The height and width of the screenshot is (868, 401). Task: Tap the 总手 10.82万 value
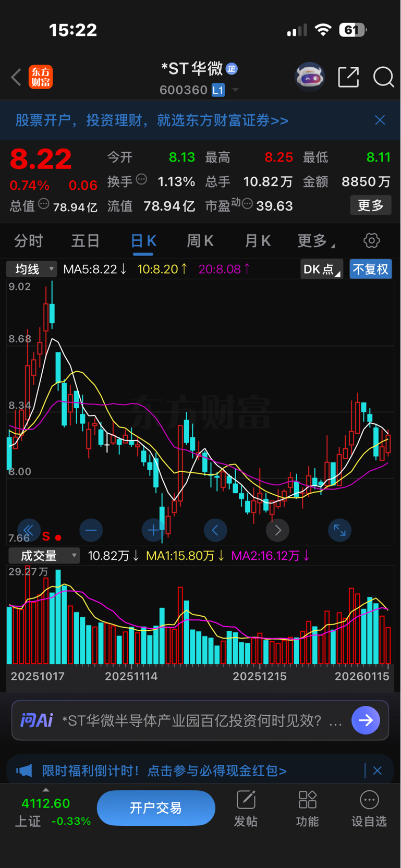(x=268, y=181)
